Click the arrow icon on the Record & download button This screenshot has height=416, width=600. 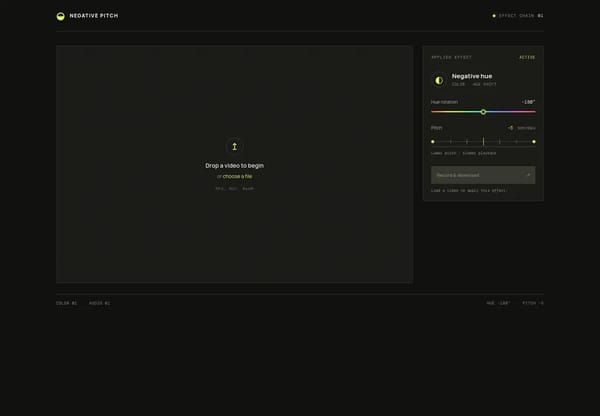(528, 175)
